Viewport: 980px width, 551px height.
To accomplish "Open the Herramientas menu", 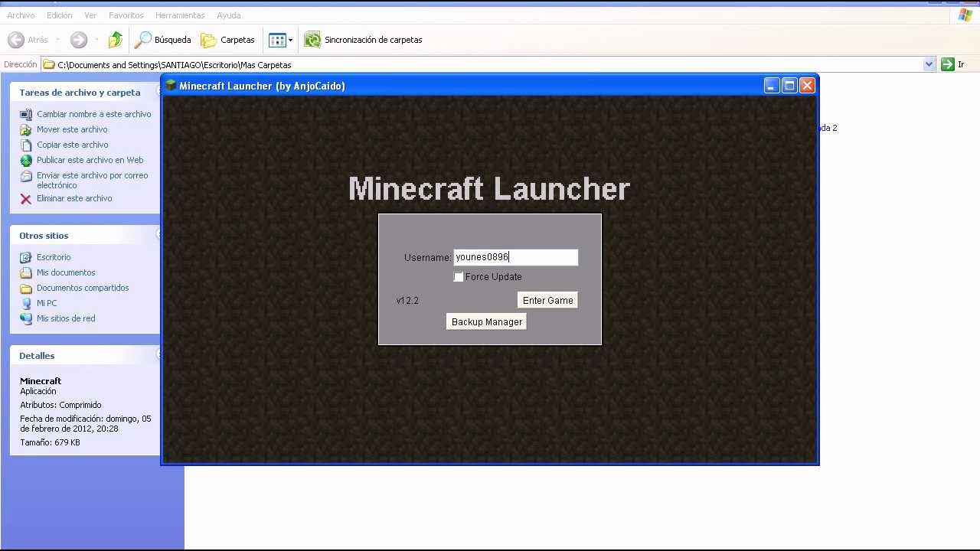I will 180,15.
